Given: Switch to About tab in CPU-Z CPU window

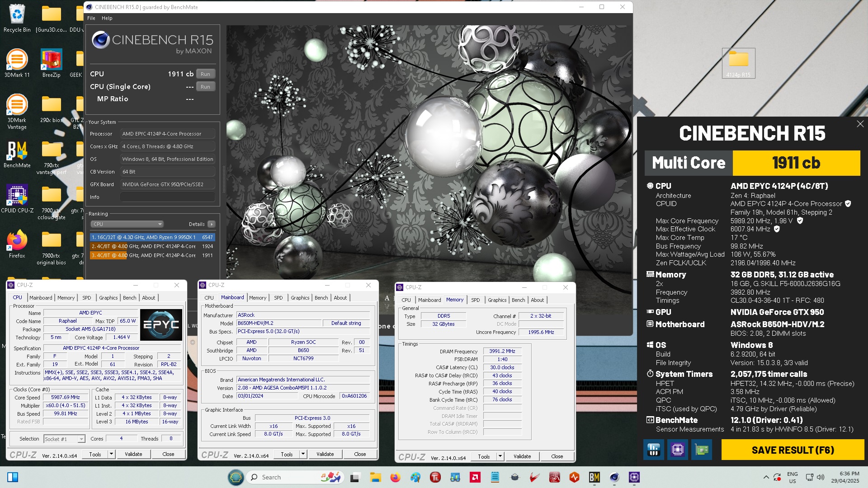Looking at the screenshot, I should [149, 298].
